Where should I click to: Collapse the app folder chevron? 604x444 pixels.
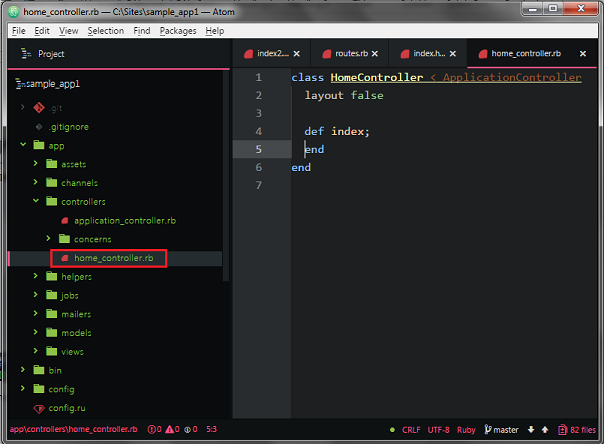pyautogui.click(x=23, y=144)
